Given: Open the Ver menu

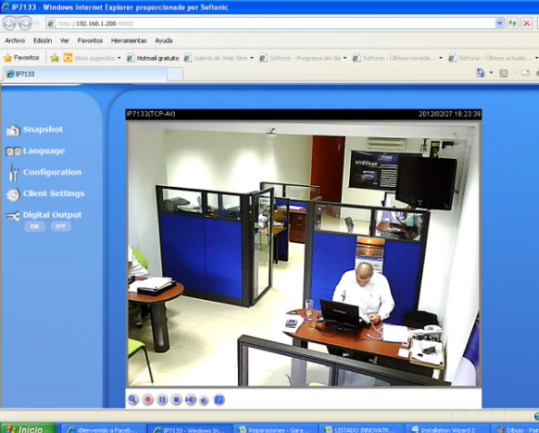Looking at the screenshot, I should [x=65, y=41].
